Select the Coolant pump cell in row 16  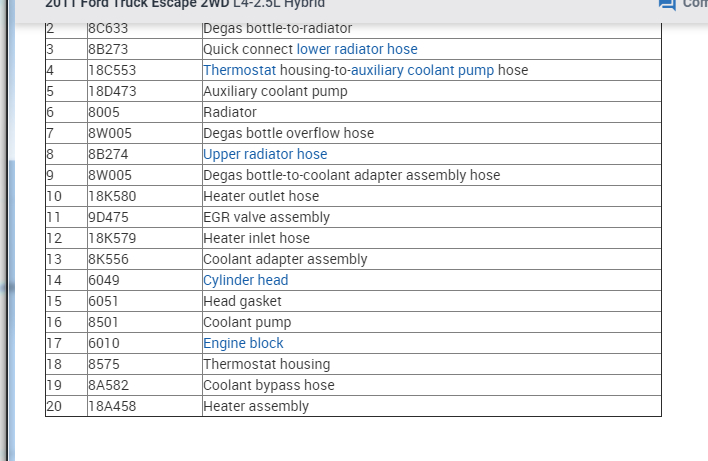pos(247,322)
